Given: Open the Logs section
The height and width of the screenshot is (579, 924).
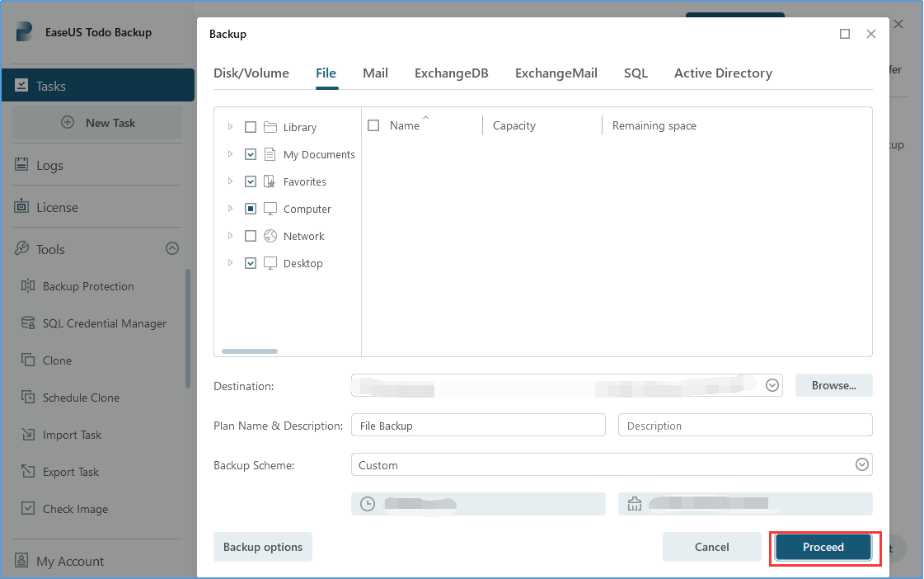Looking at the screenshot, I should coord(49,165).
